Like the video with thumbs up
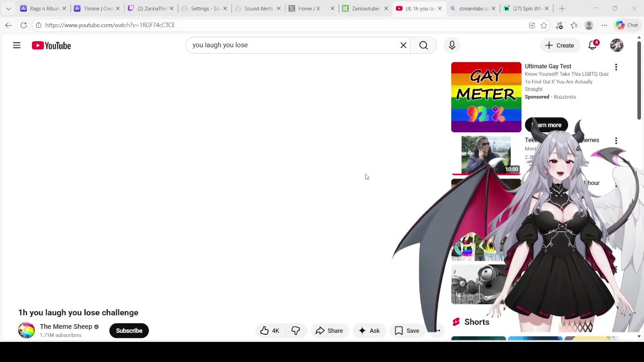 pos(270,331)
